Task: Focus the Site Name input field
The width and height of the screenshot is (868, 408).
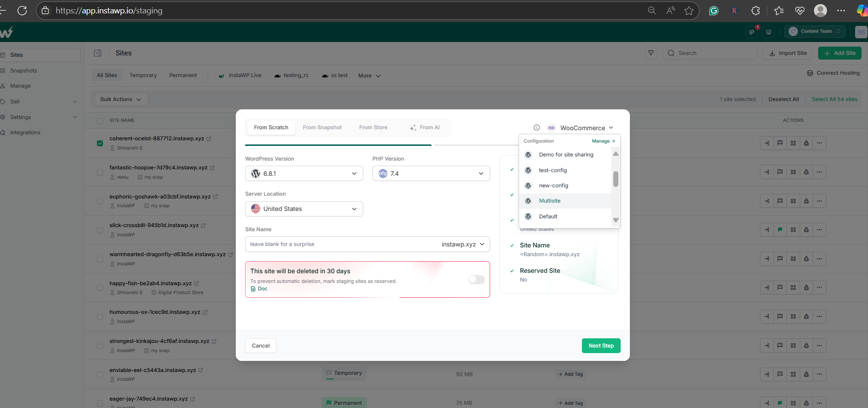Action: (341, 244)
